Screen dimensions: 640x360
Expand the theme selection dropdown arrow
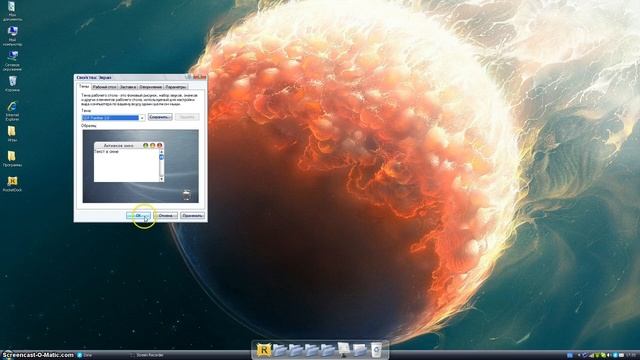(142, 118)
